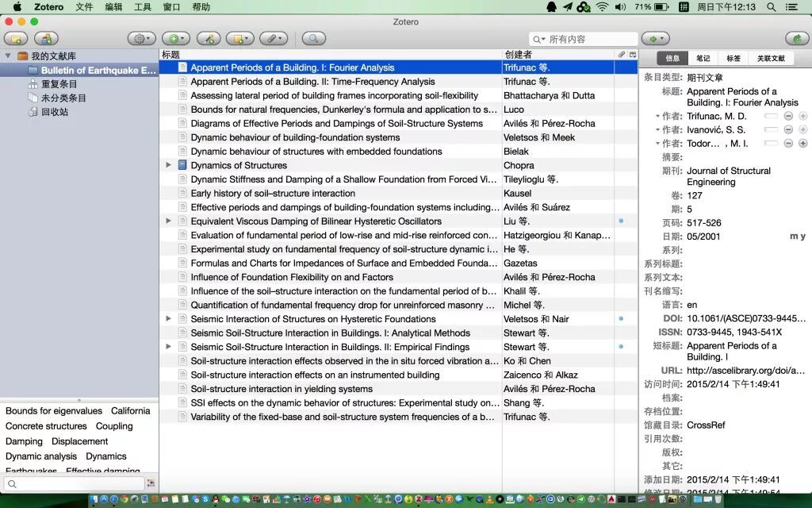Filter by the Concrete structures tag
This screenshot has width=812, height=508.
pos(46,426)
